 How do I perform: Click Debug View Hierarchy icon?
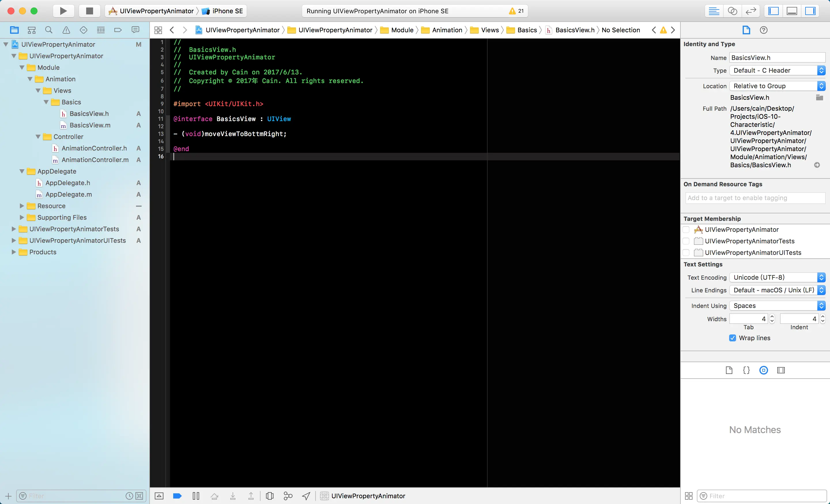(x=269, y=496)
